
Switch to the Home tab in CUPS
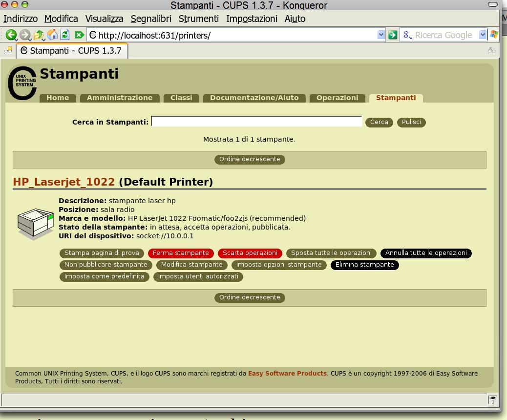click(x=58, y=98)
